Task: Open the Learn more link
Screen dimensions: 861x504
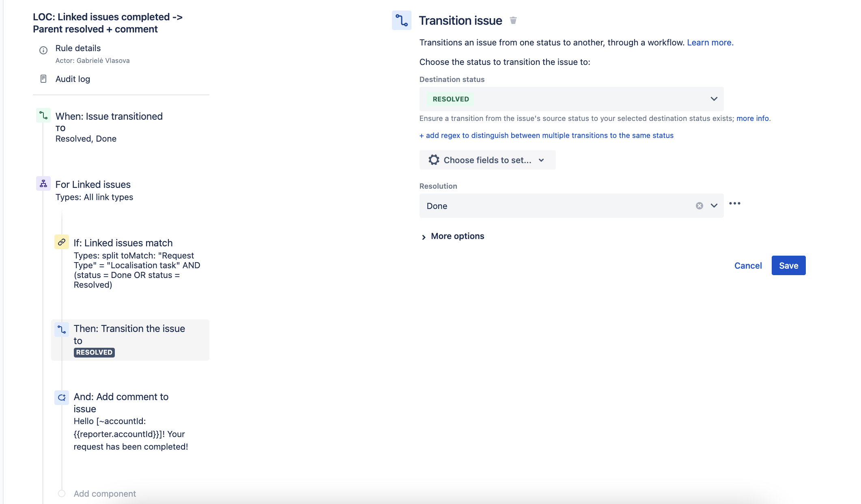Action: point(710,43)
